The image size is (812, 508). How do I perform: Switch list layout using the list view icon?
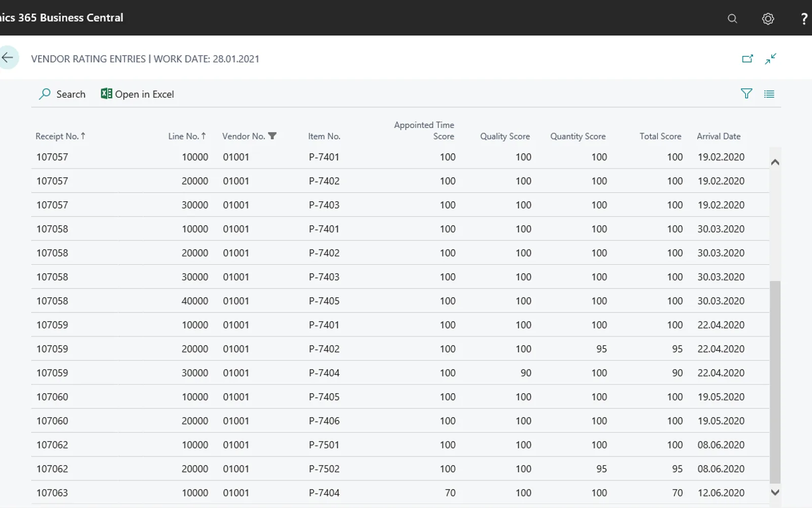tap(769, 94)
